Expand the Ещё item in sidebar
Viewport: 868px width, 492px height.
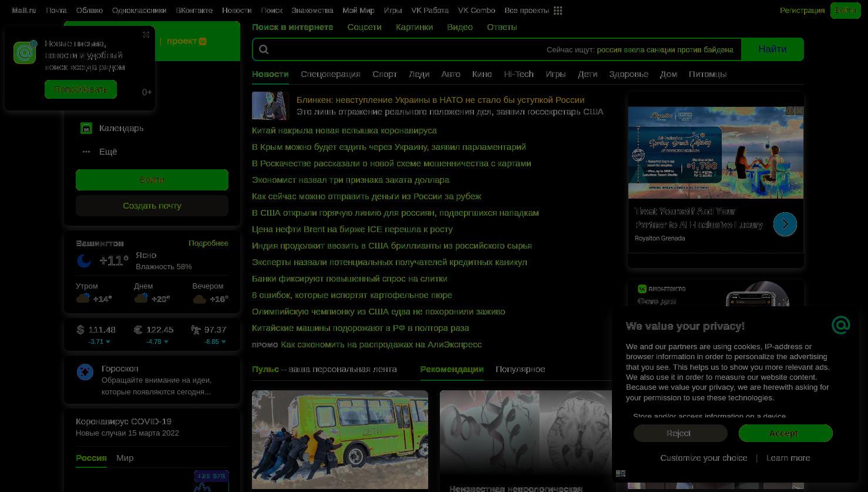[x=108, y=152]
